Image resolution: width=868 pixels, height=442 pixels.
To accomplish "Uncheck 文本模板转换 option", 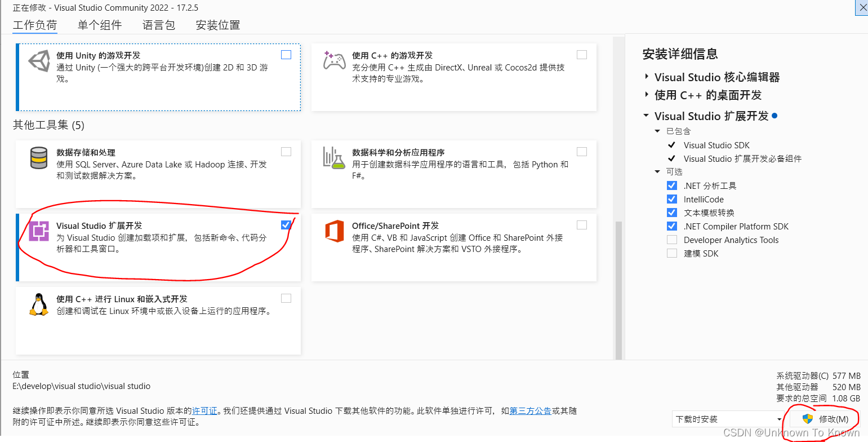I will pyautogui.click(x=671, y=213).
